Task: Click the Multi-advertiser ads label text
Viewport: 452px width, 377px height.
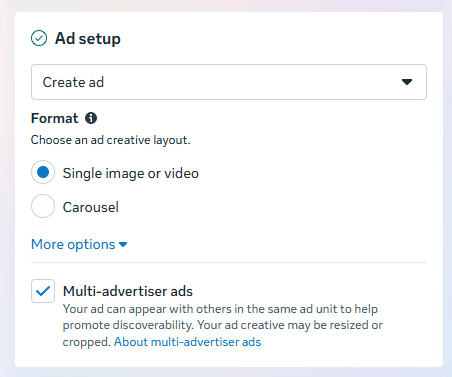Action: tap(128, 291)
